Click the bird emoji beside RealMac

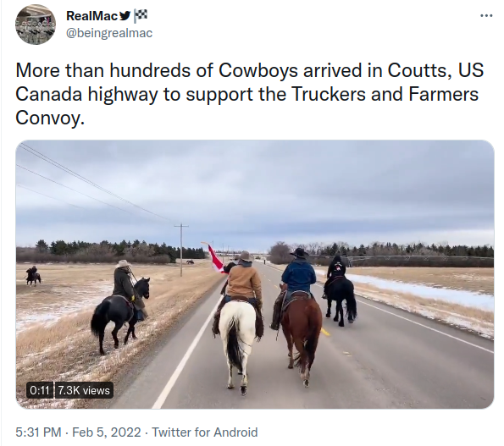[125, 16]
